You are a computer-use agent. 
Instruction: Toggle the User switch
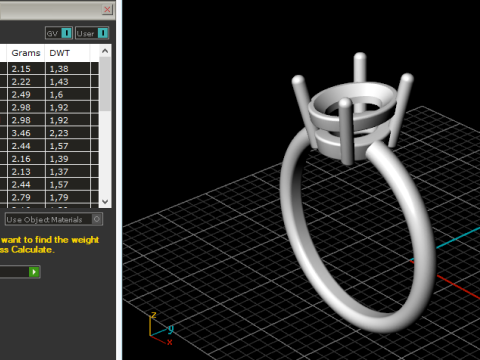coord(92,33)
